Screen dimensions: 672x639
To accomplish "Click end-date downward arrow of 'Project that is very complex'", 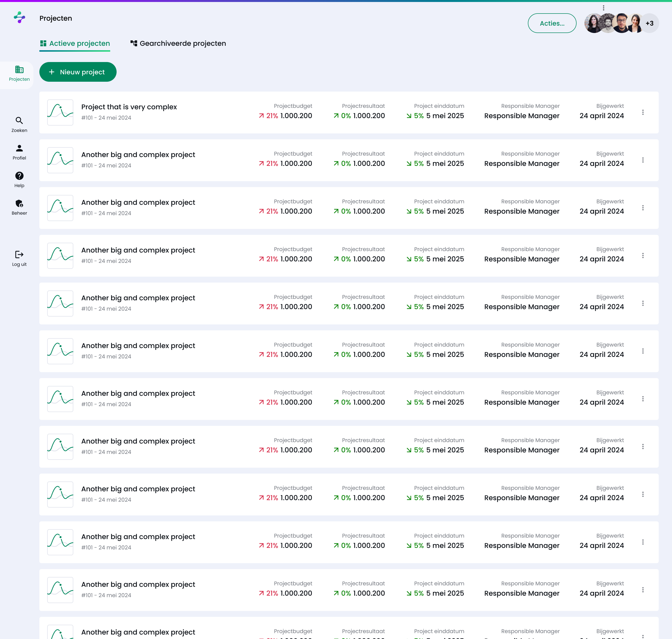I will click(x=409, y=116).
